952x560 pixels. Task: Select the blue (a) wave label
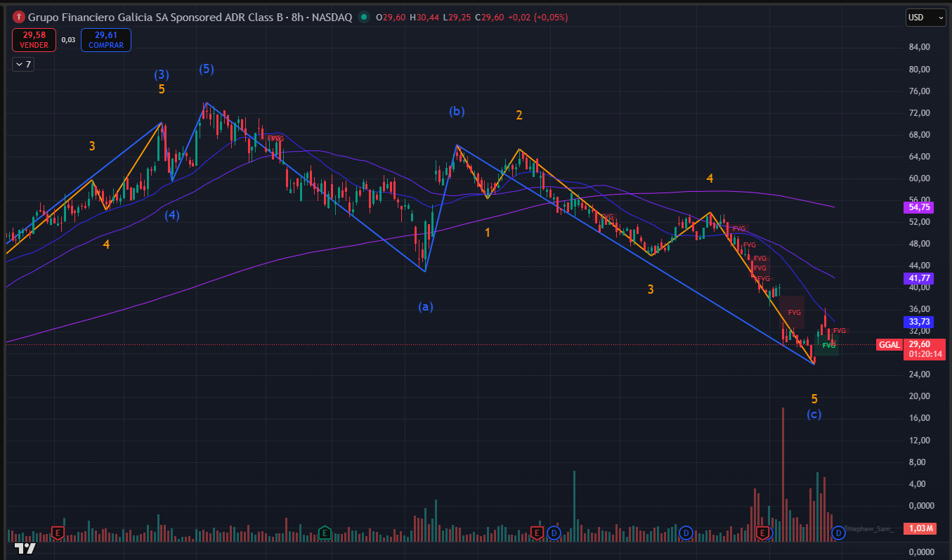(x=426, y=306)
